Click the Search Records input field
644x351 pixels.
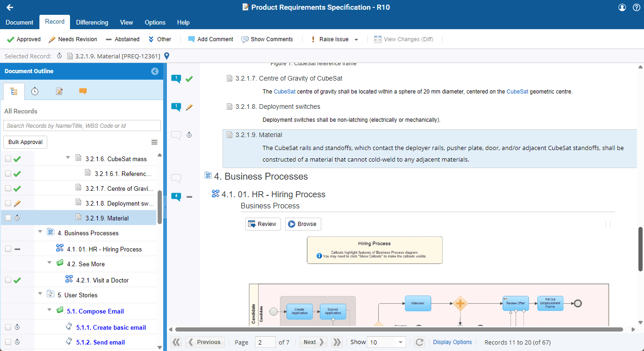[82, 125]
